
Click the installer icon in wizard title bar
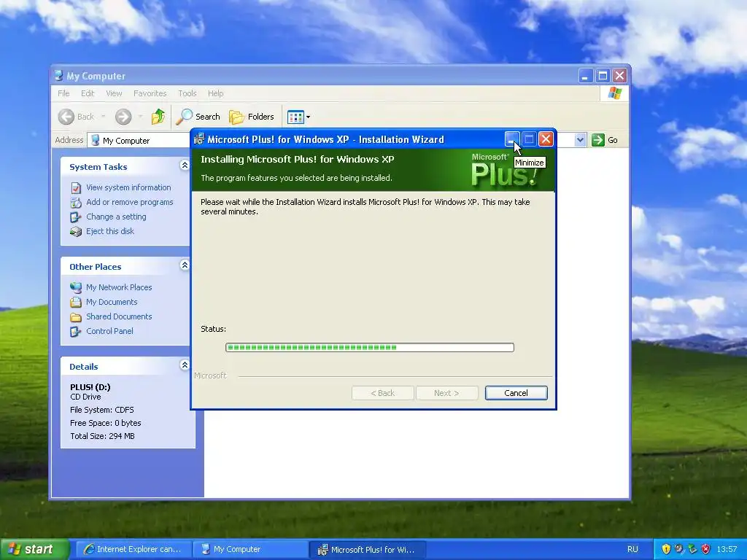[199, 139]
